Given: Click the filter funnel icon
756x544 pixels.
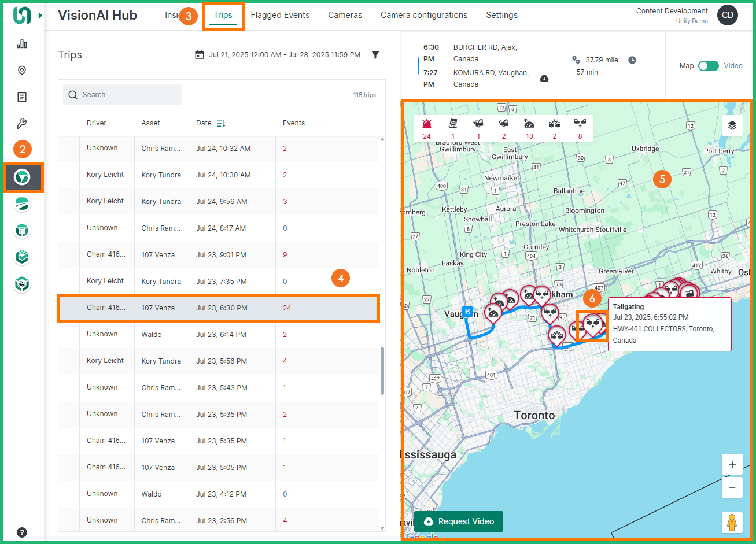Looking at the screenshot, I should [x=375, y=55].
